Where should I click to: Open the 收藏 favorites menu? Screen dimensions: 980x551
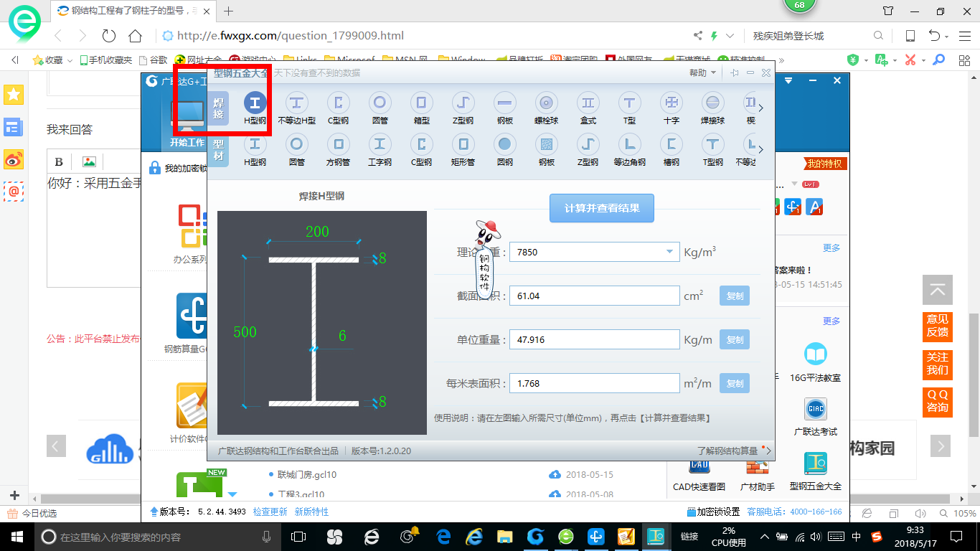[52, 60]
